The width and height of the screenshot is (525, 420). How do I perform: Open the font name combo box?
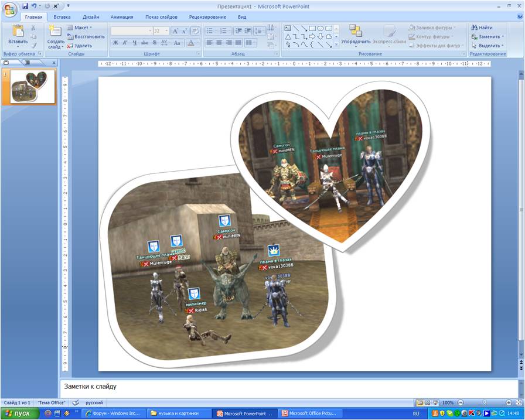132,31
